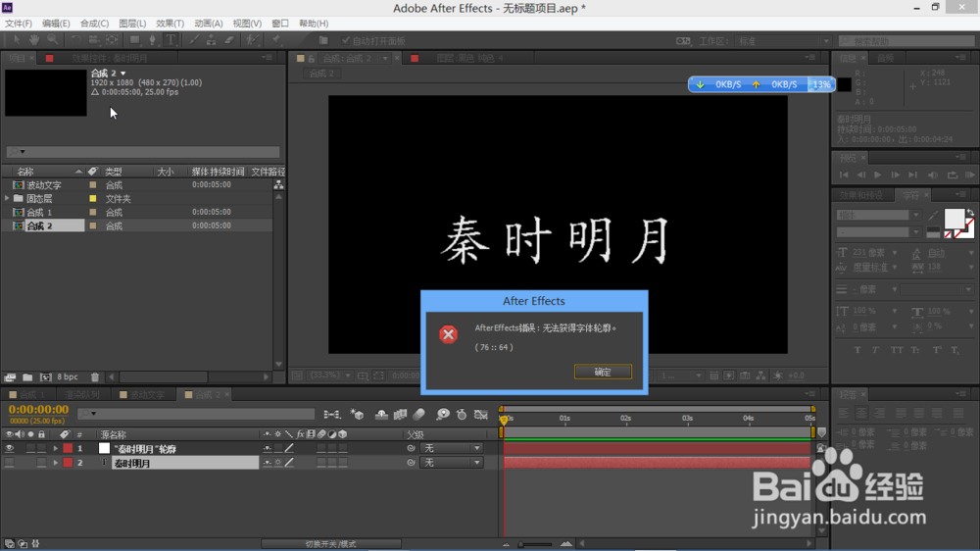Click layer 1 red label color swatch

(68, 448)
